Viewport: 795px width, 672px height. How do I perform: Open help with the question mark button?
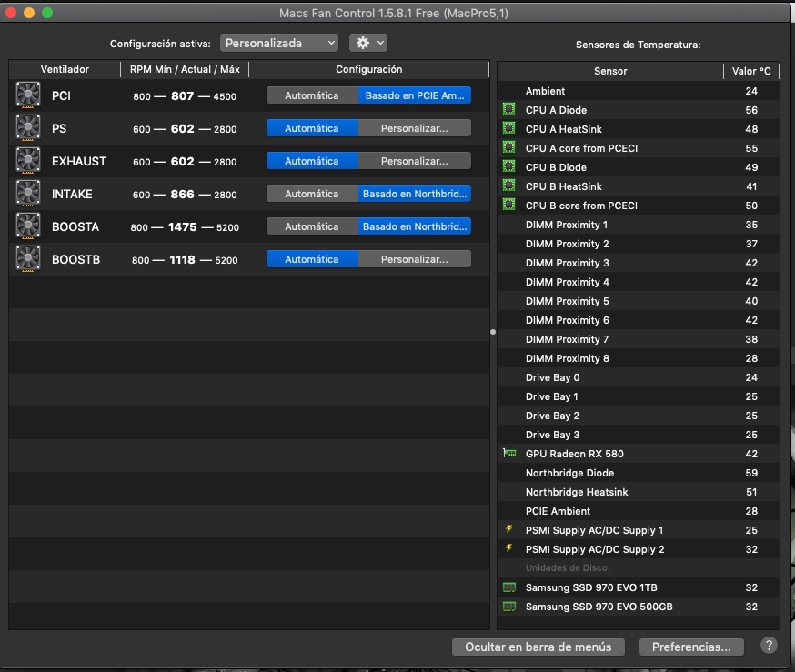[x=769, y=646]
